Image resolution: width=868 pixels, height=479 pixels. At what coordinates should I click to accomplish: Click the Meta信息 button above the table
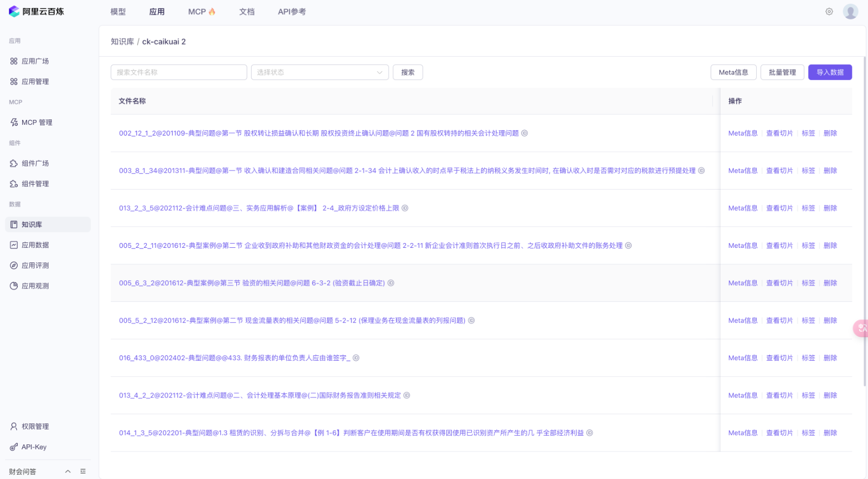click(734, 72)
